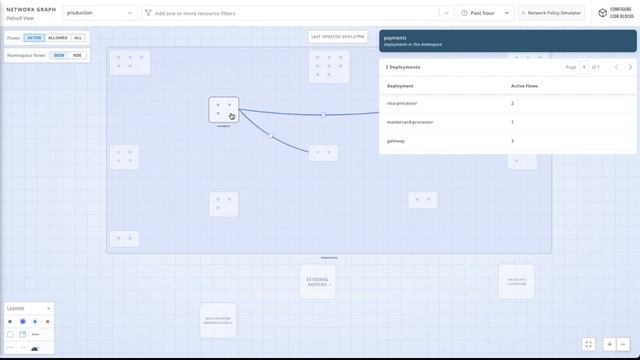Open the Network Policy Simulator
This screenshot has height=360, width=640.
(551, 13)
